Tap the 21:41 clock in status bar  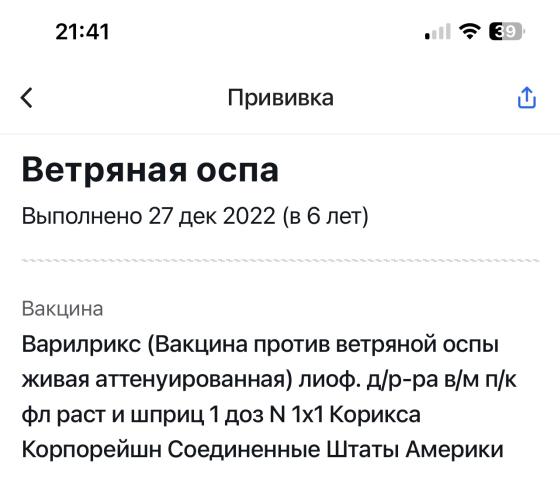(82, 32)
